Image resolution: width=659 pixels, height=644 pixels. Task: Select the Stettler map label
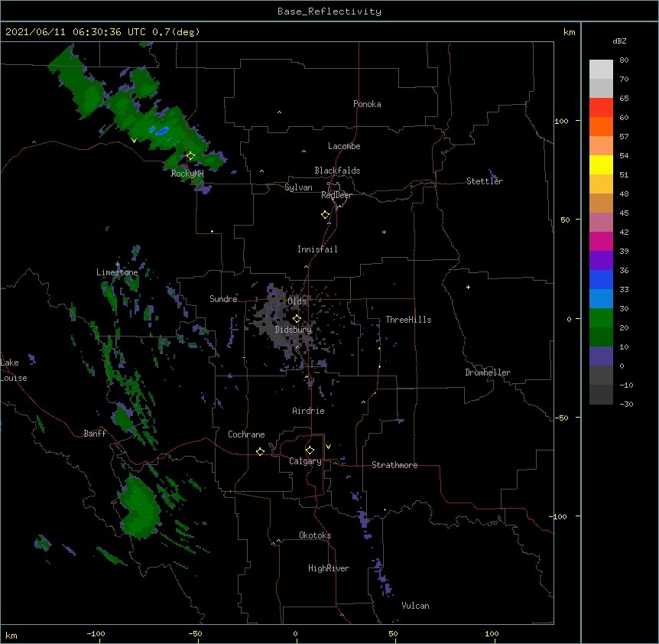coord(485,181)
